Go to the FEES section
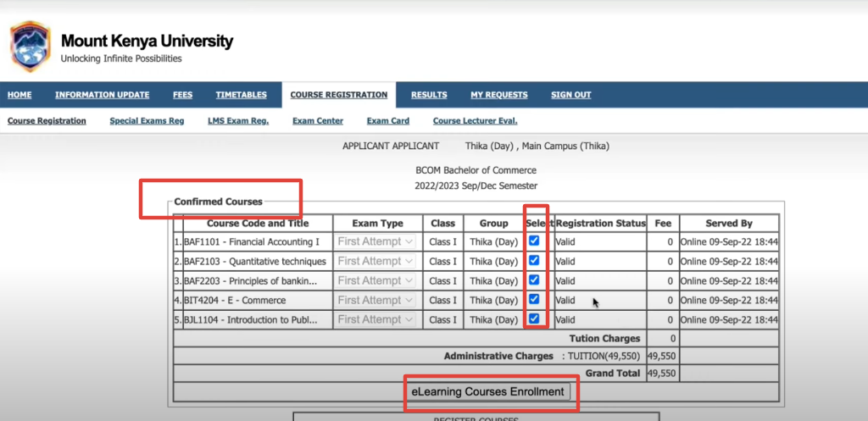Viewport: 868px width, 421px height. [182, 95]
